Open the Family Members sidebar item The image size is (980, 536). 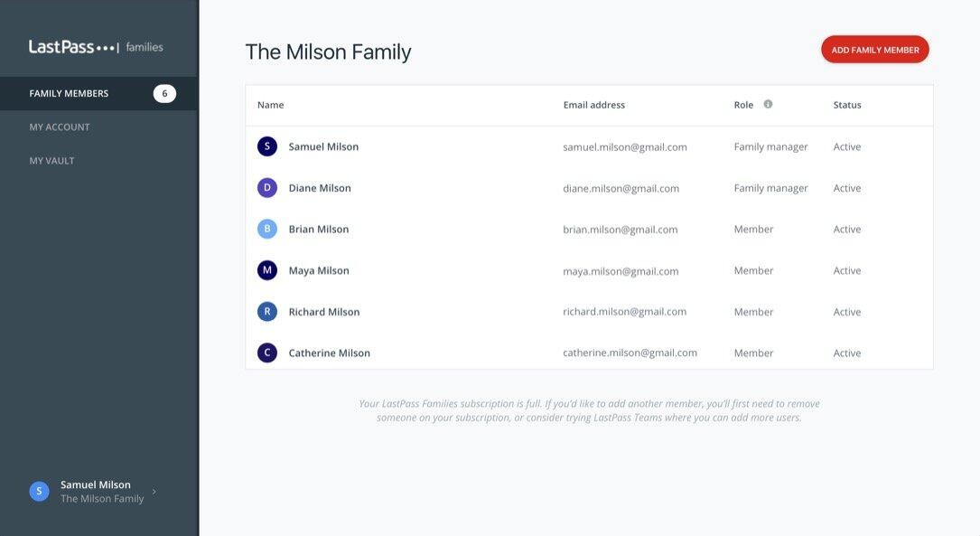[69, 93]
